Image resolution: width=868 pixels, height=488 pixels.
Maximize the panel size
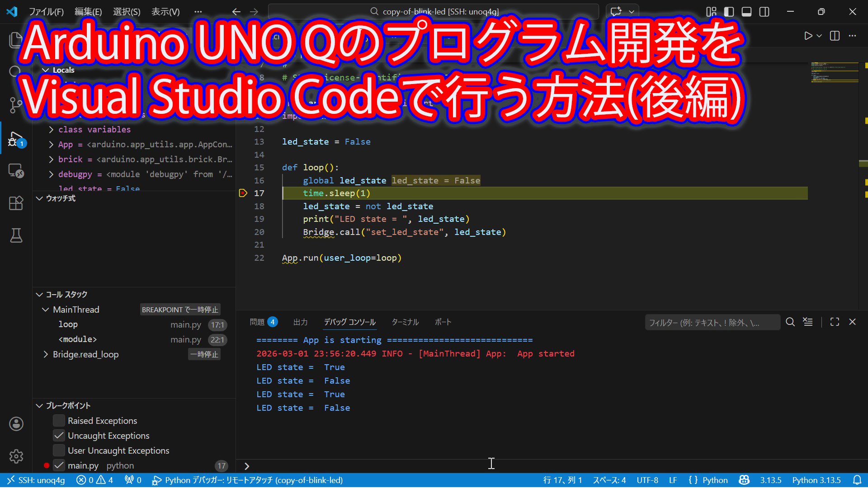click(x=835, y=322)
